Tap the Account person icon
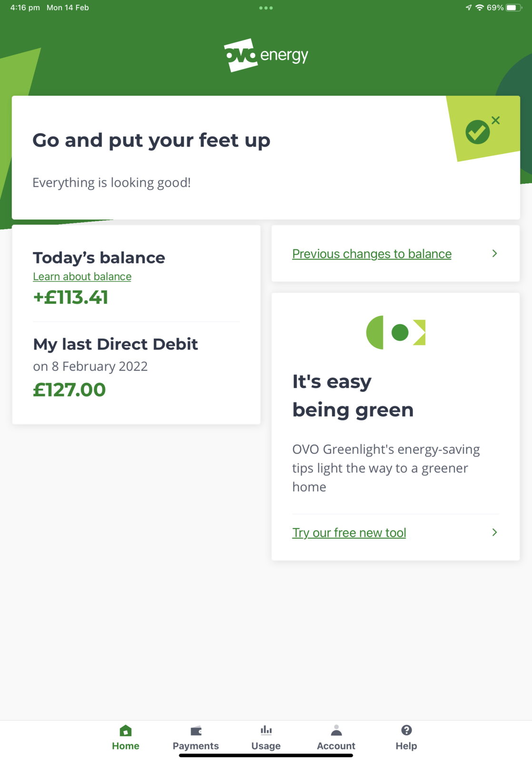Image resolution: width=532 pixels, height=762 pixels. tap(336, 731)
